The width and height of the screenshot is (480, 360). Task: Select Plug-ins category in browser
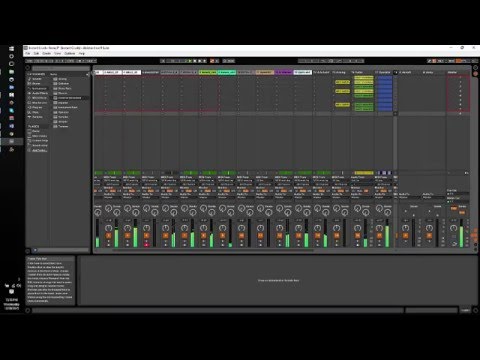click(x=37, y=107)
